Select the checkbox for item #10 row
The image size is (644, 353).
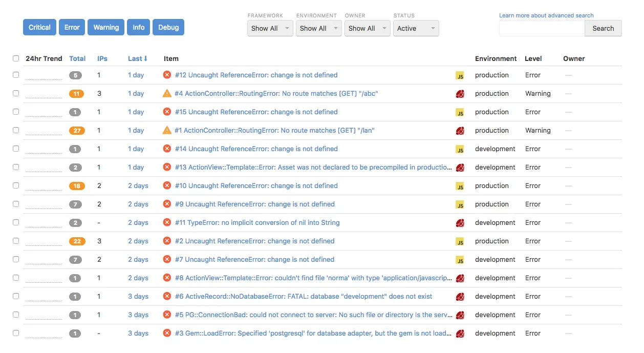[16, 185]
